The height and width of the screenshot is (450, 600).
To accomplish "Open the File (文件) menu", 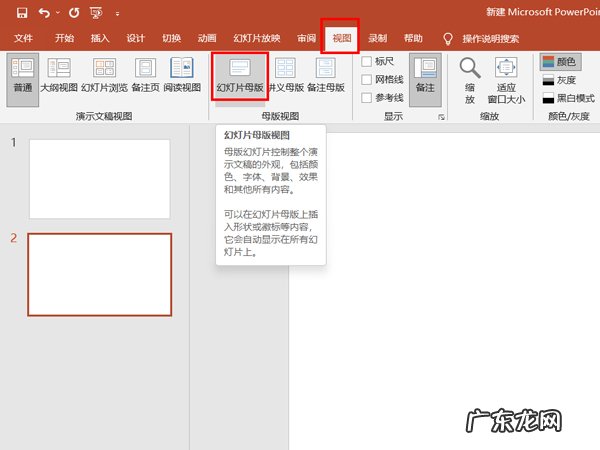I will [x=24, y=38].
